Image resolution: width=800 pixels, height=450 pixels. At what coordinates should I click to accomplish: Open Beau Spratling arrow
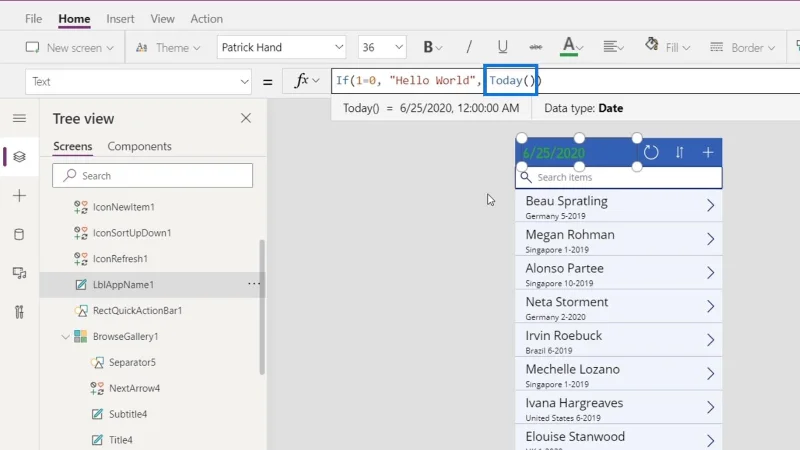tap(710, 206)
